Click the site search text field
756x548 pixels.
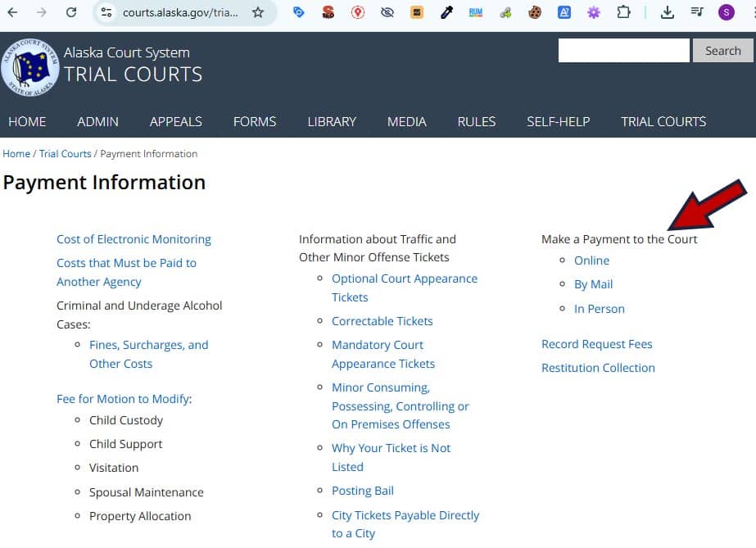[623, 51]
